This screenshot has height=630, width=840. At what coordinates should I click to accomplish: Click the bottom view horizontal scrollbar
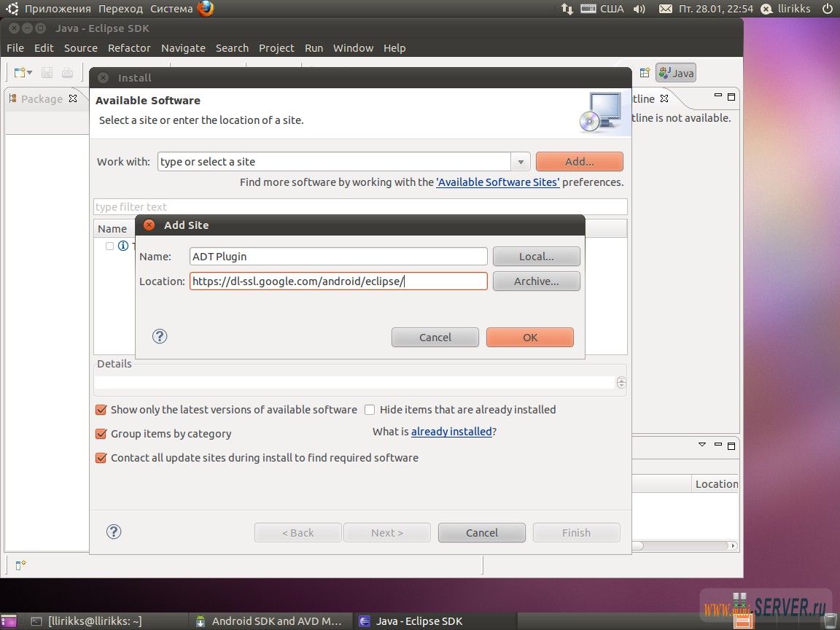coord(685,546)
